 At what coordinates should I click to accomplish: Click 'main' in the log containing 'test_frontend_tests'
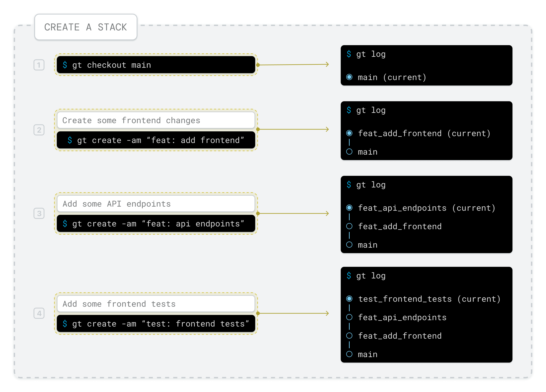pos(368,354)
